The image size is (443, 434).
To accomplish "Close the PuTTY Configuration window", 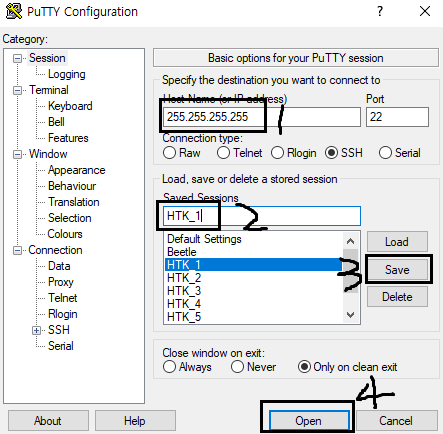I will click(x=425, y=11).
